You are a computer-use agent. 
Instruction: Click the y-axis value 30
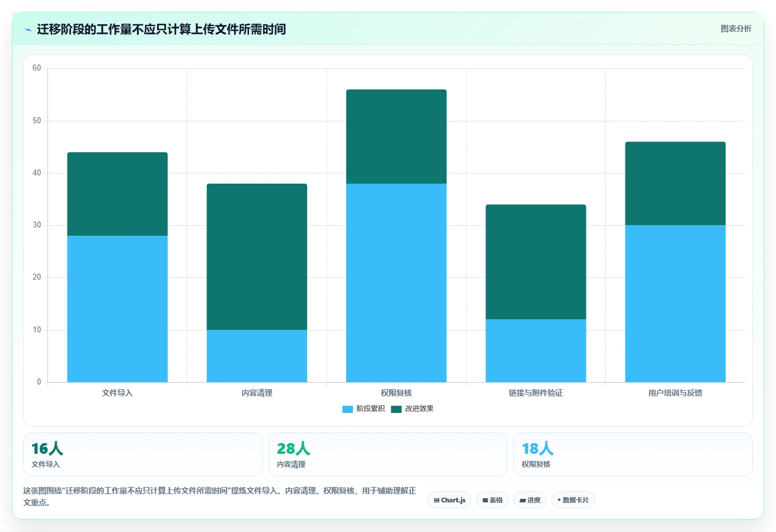tap(37, 225)
